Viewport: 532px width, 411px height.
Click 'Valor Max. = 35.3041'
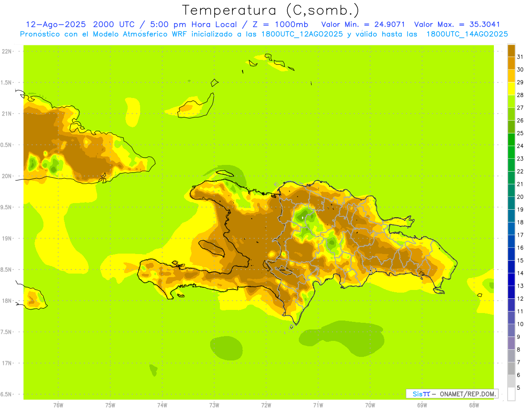[457, 24]
